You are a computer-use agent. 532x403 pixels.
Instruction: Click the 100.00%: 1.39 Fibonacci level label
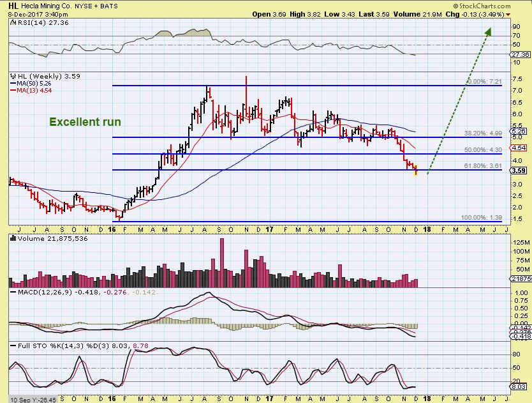[482, 218]
